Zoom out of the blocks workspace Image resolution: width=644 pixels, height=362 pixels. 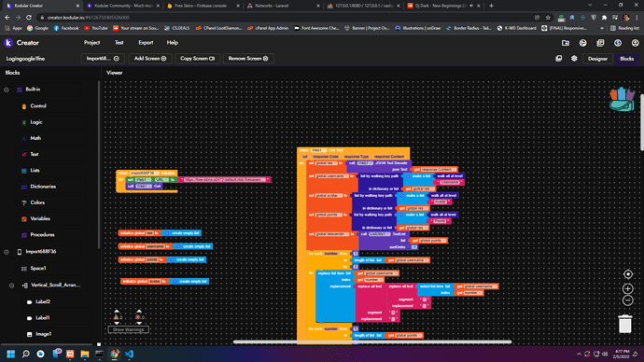[627, 300]
